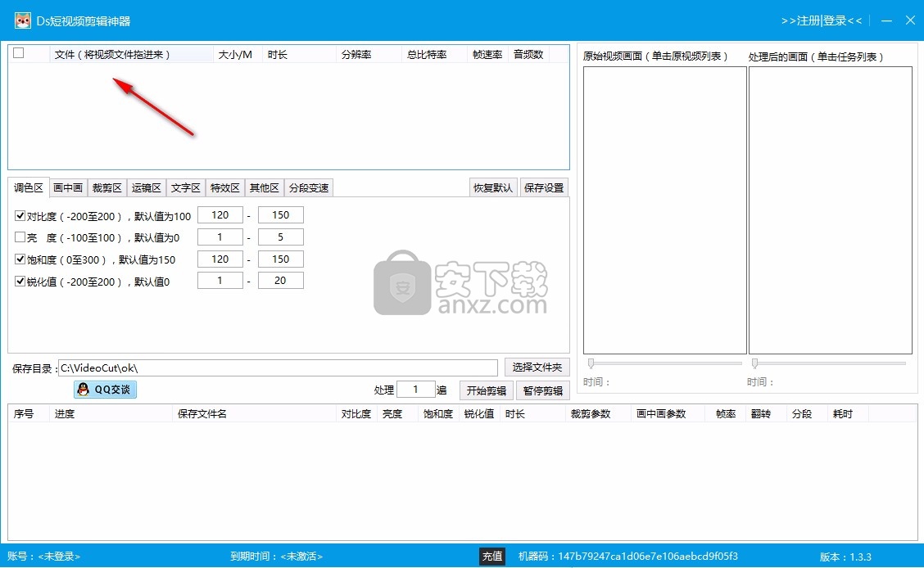Click the 保存目录 path field C:\VideoCut\ok\
924x568 pixels.
pyautogui.click(x=279, y=367)
